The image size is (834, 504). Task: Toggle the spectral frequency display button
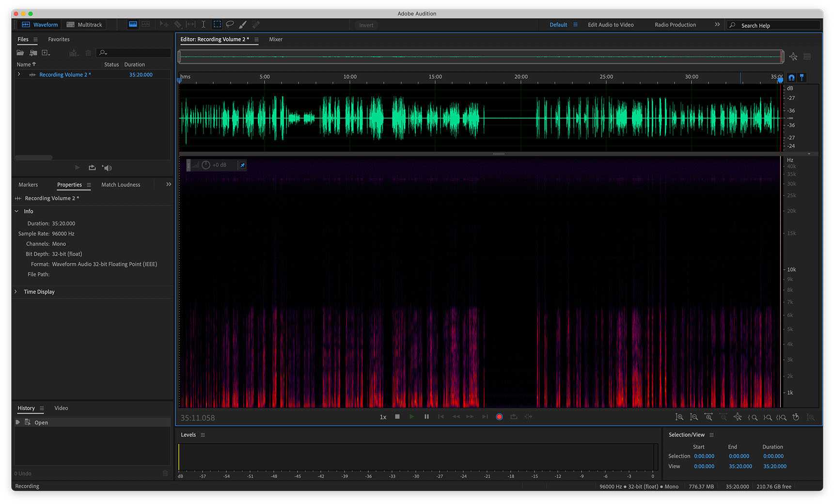click(132, 24)
